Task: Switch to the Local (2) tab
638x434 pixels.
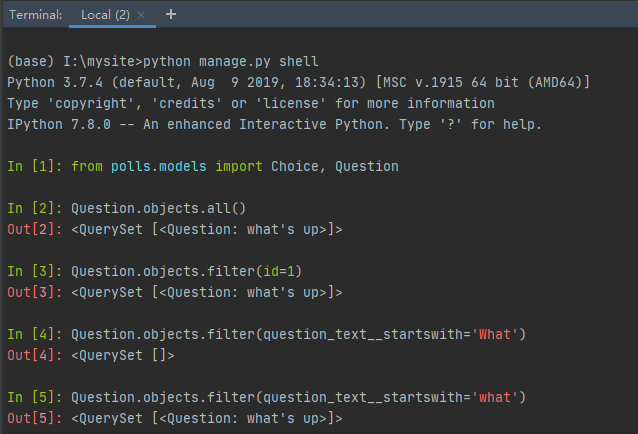Action: (104, 15)
